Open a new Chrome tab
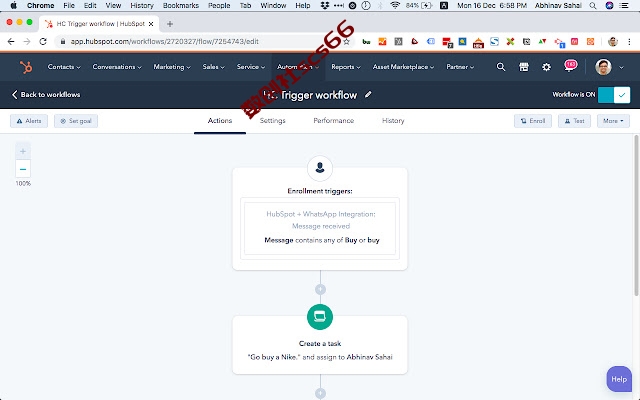The image size is (640, 400). 170,24
